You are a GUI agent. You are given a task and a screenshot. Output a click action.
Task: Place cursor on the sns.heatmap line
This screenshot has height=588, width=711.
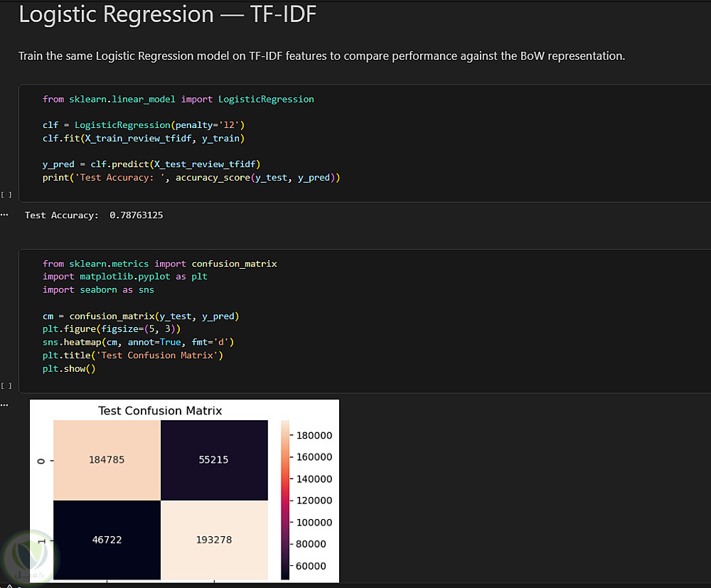(139, 342)
